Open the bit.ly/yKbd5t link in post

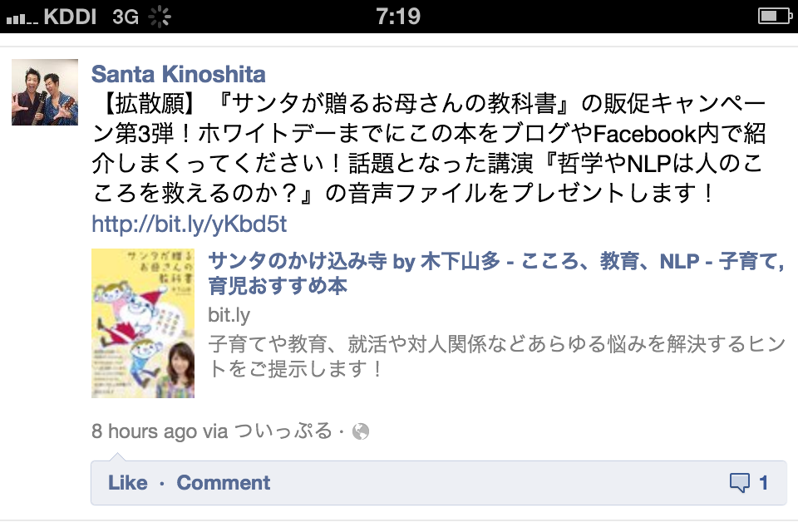190,224
